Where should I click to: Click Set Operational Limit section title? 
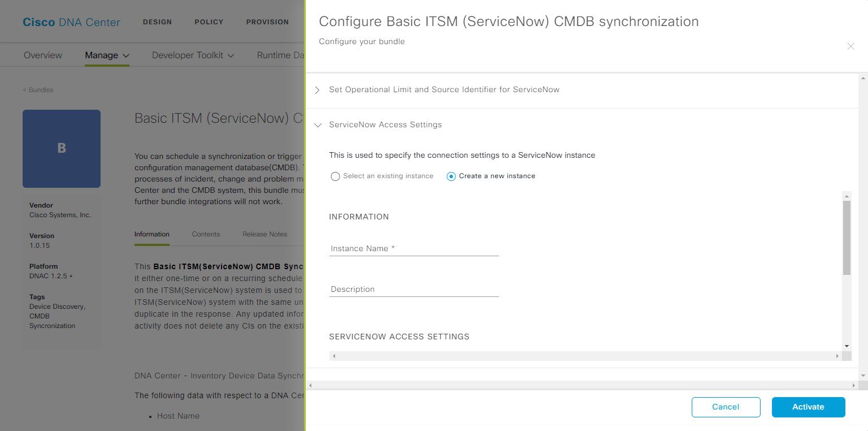pyautogui.click(x=444, y=90)
